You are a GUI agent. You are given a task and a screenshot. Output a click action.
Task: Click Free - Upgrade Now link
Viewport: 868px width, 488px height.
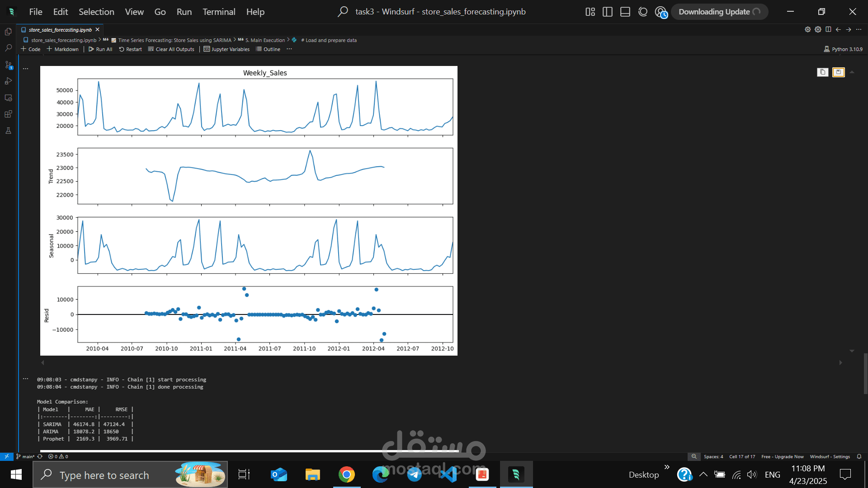coord(782,457)
